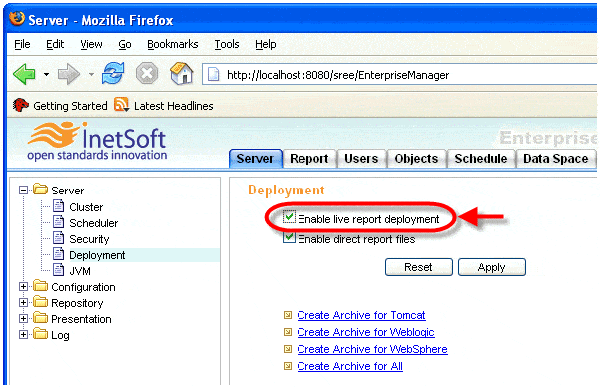Open the Help menu
Image resolution: width=600 pixels, height=387 pixels.
[x=266, y=44]
